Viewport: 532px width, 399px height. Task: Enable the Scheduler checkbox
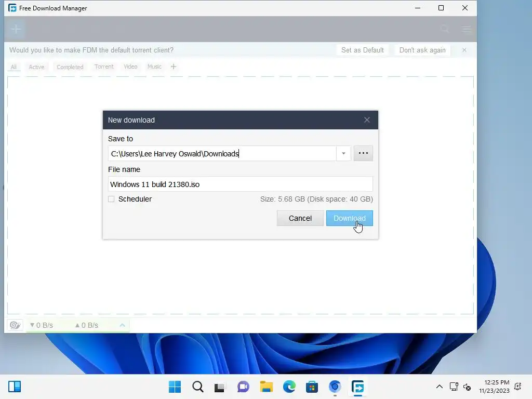(111, 199)
